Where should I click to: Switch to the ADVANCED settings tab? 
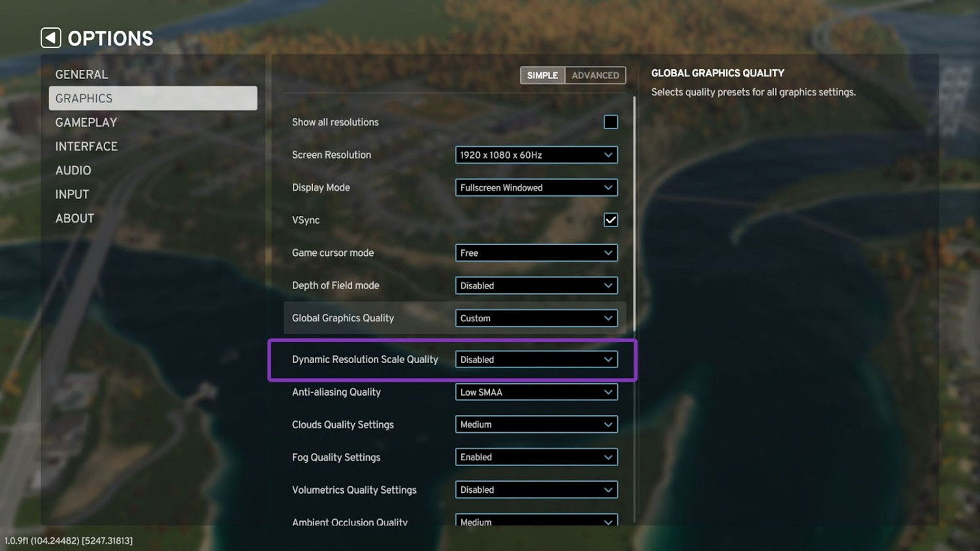pos(595,75)
